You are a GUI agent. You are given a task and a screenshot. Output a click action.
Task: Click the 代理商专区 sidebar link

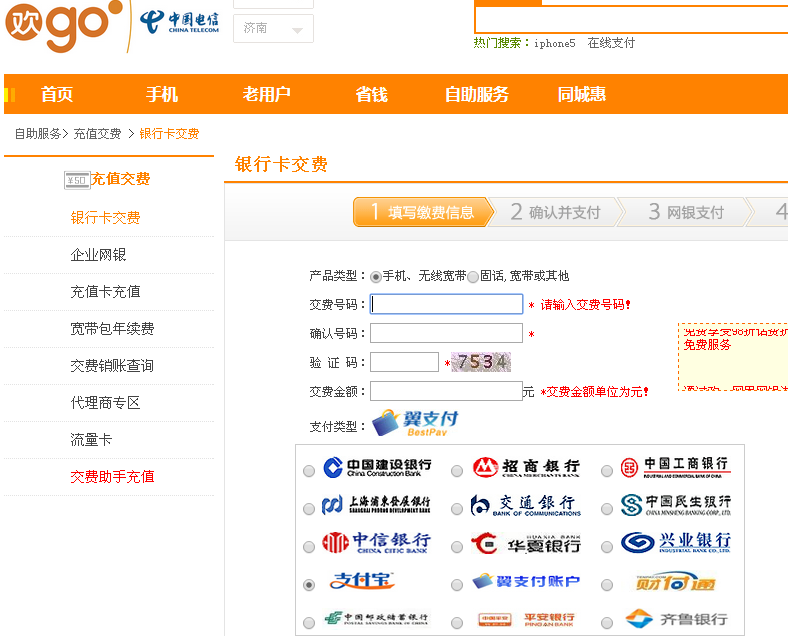106,402
